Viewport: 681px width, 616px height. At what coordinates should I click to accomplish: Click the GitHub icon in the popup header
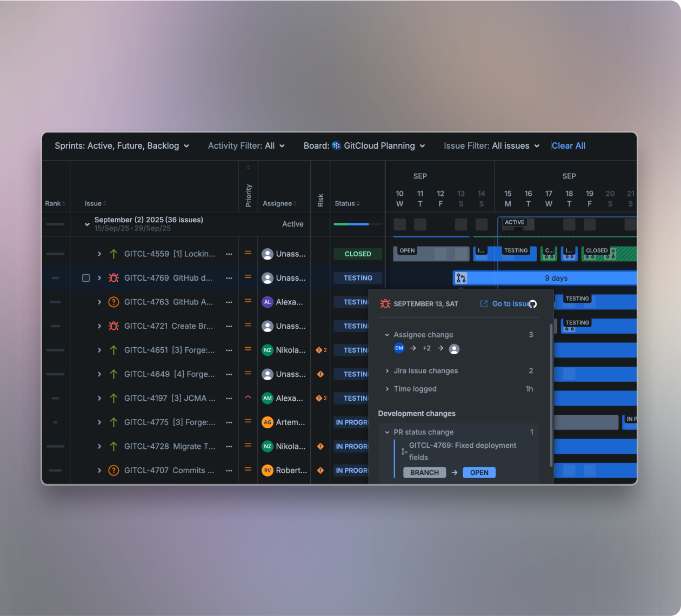(x=533, y=304)
